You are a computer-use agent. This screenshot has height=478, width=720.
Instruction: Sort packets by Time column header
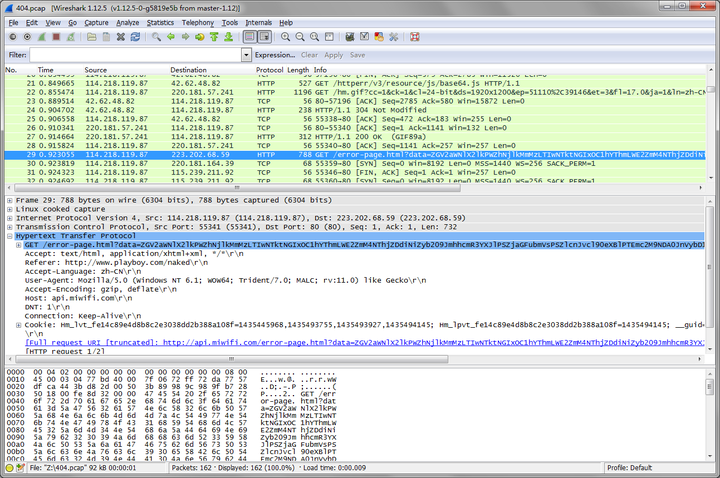coord(45,70)
